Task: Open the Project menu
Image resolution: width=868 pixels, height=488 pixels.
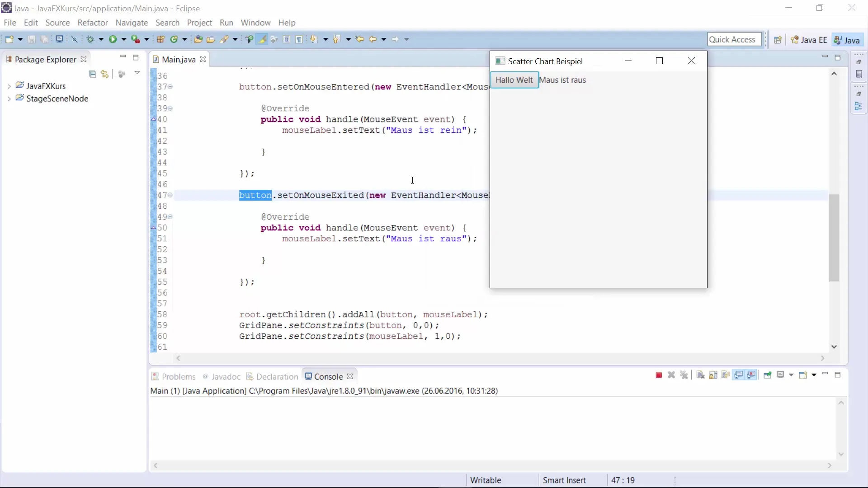Action: pos(199,23)
